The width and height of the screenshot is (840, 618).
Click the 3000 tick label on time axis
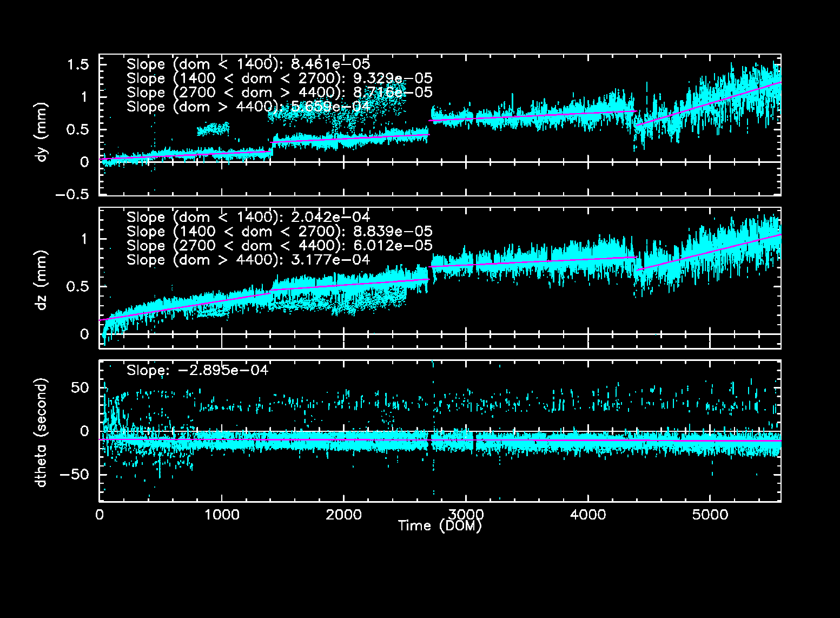point(466,514)
